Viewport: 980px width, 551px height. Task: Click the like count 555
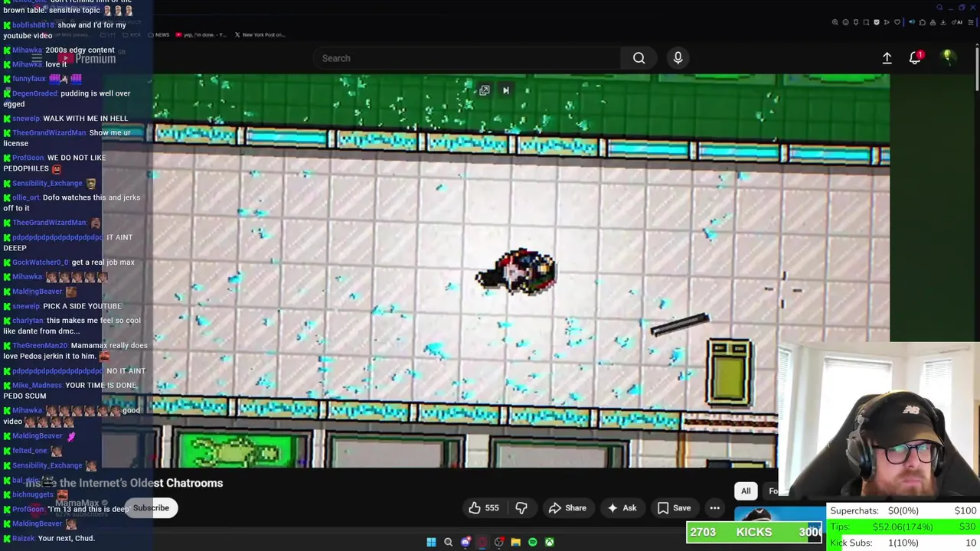(492, 508)
